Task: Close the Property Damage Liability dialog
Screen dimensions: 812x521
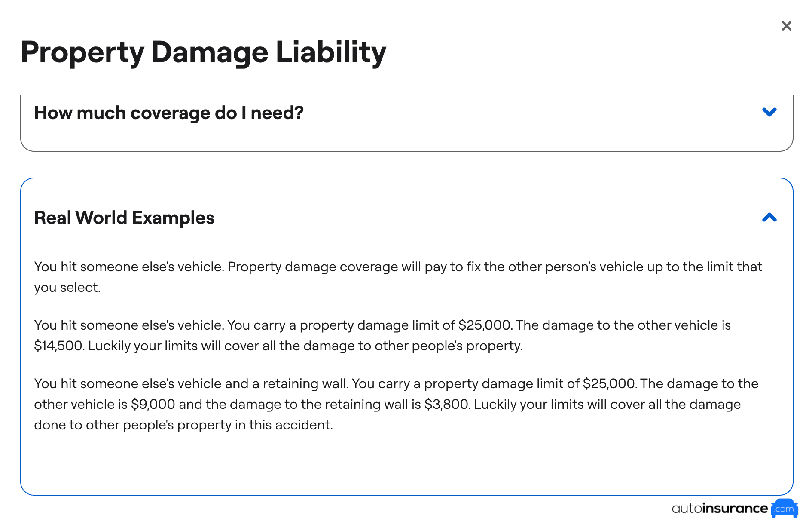Action: pyautogui.click(x=786, y=26)
